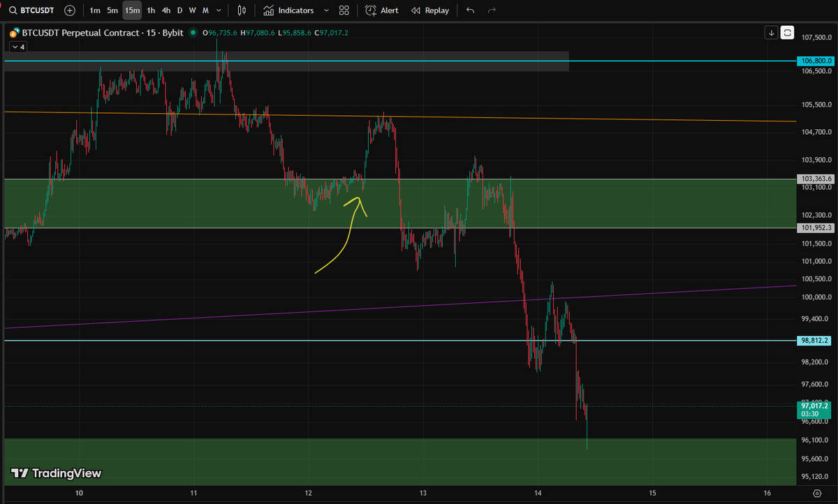This screenshot has width=838, height=504.
Task: Start Bar Replay mode
Action: coord(430,10)
